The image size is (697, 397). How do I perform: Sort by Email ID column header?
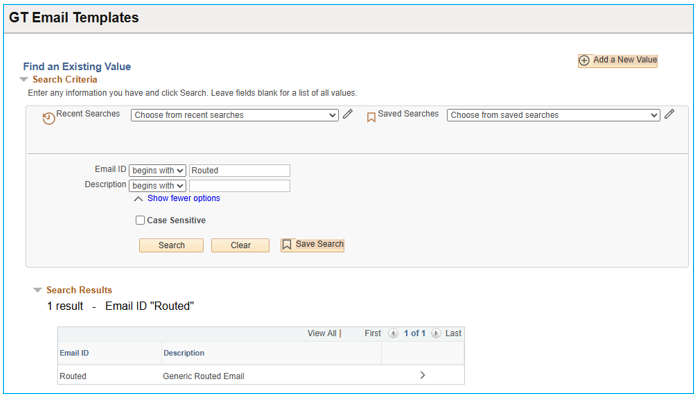[74, 353]
